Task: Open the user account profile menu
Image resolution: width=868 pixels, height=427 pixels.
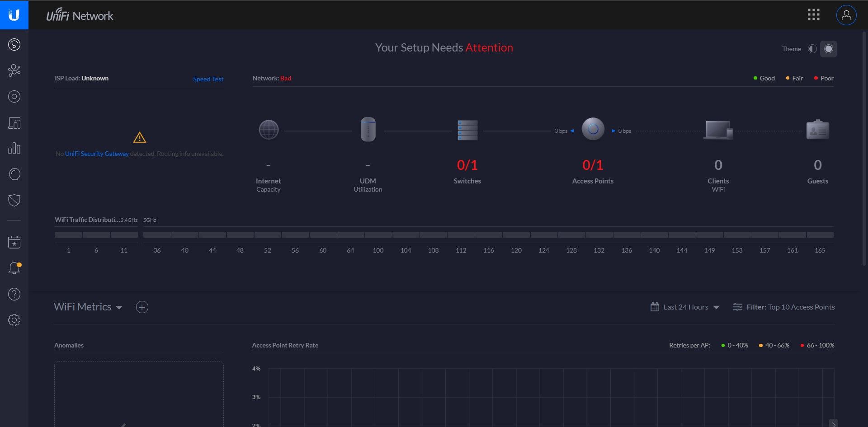Action: [846, 15]
